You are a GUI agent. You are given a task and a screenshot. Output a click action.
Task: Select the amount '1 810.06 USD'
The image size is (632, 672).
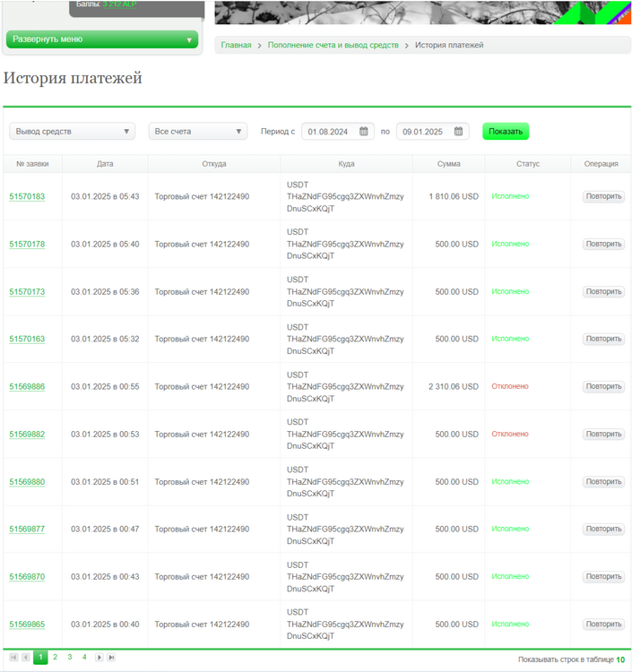click(454, 196)
